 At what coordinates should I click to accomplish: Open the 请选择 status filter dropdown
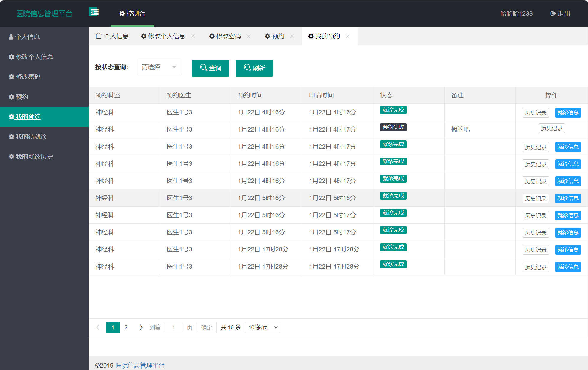159,67
